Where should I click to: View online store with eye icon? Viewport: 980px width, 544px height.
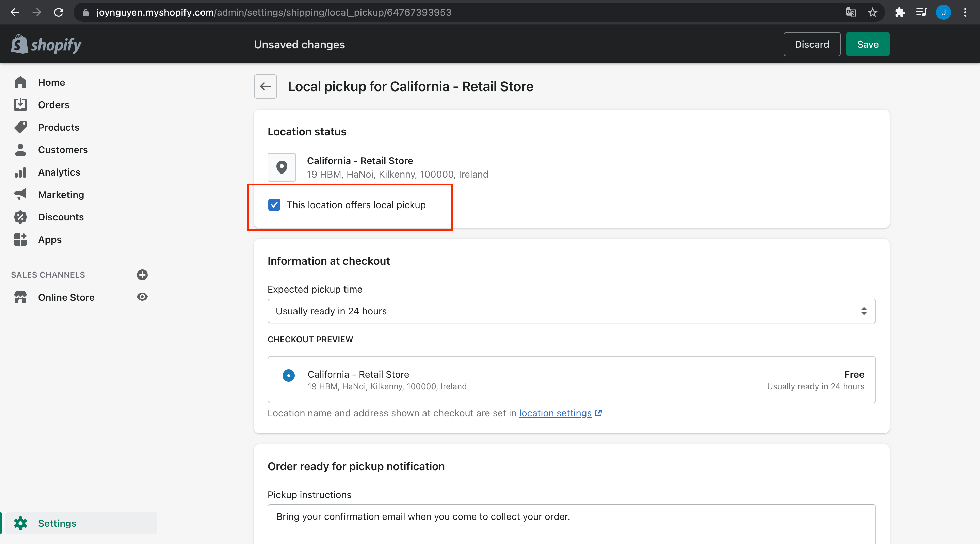coord(142,297)
